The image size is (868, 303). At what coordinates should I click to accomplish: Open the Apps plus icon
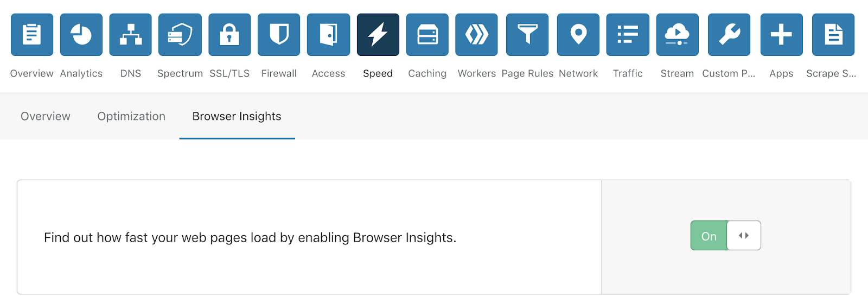coord(782,35)
